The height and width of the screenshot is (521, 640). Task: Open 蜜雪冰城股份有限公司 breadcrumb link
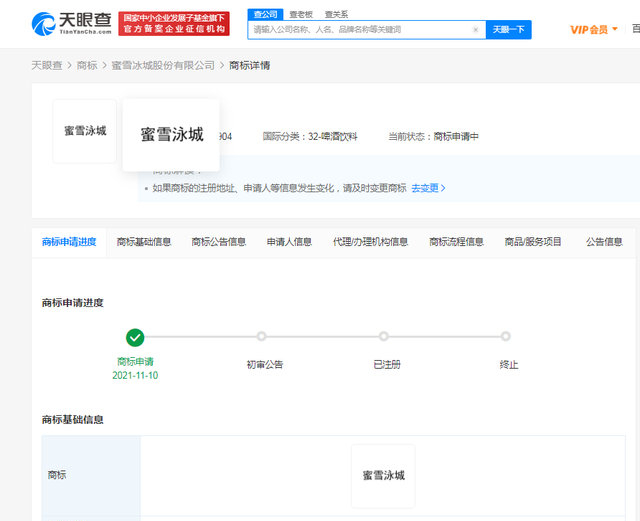(163, 65)
